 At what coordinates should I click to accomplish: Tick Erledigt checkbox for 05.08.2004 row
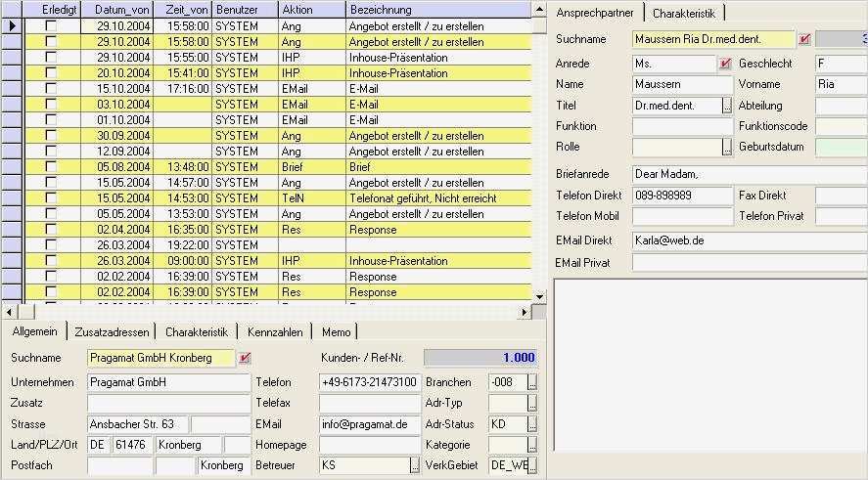[x=51, y=166]
